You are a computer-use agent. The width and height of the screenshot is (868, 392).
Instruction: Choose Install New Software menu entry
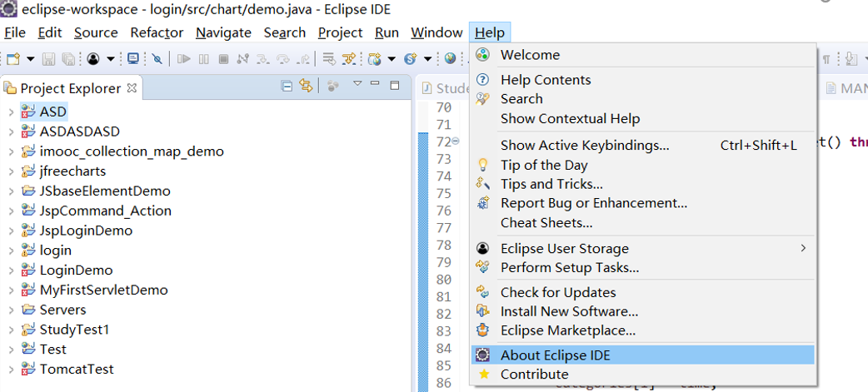tap(643, 311)
